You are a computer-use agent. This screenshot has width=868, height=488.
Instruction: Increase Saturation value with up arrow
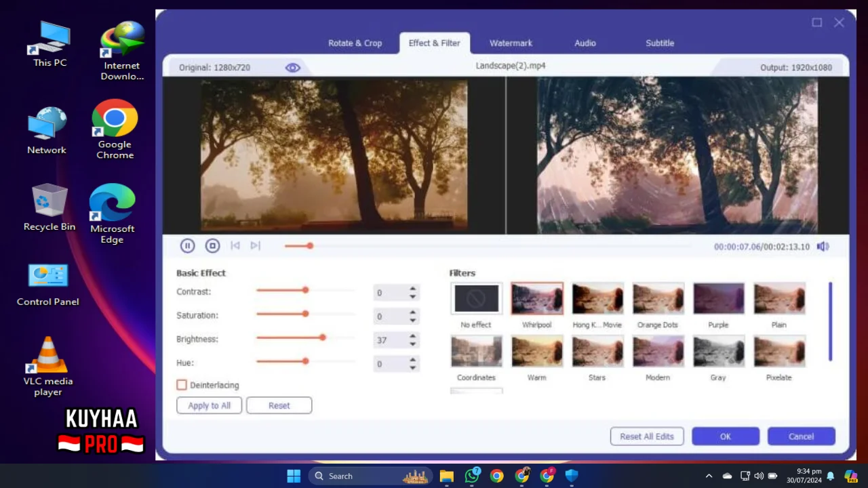pyautogui.click(x=412, y=312)
